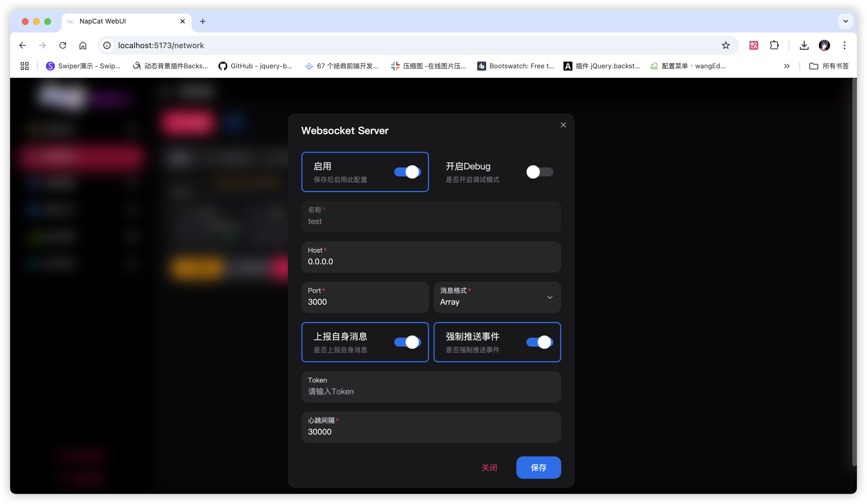Click the browser forward arrow
Image resolution: width=867 pixels, height=504 pixels.
coord(43,45)
